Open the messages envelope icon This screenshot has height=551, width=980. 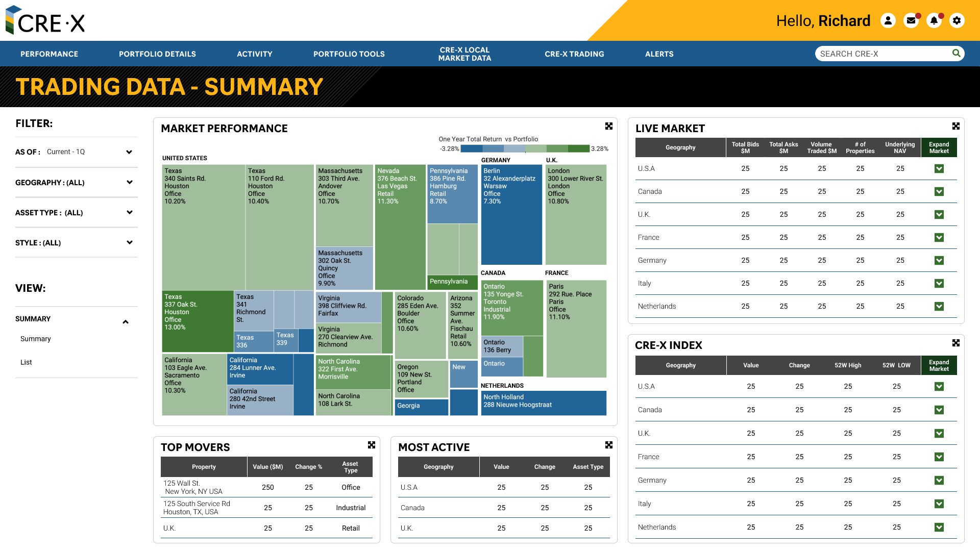[911, 20]
